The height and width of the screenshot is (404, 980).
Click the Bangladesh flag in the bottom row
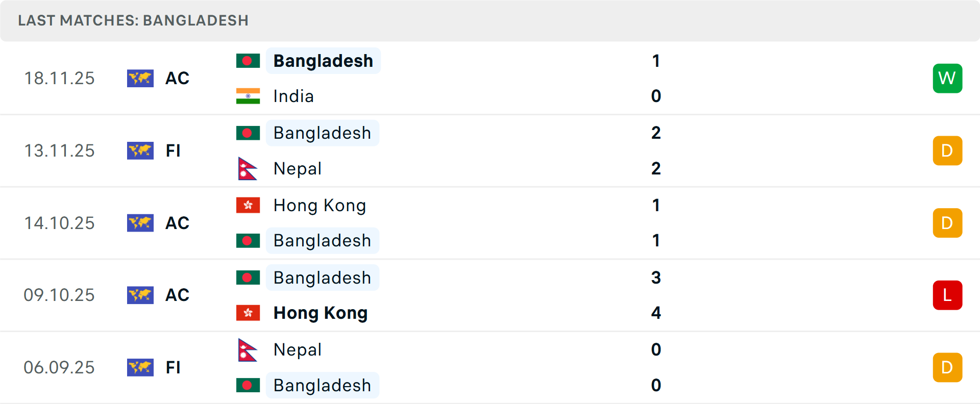248,386
